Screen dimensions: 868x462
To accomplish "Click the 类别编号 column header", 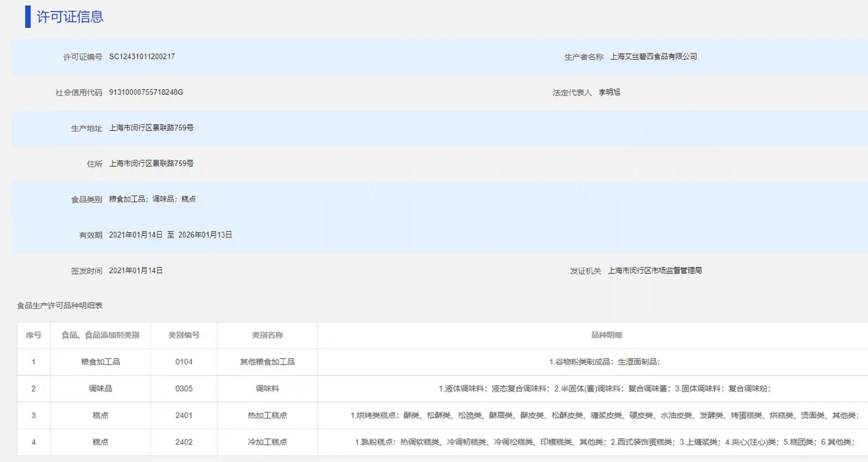I will coord(184,335).
